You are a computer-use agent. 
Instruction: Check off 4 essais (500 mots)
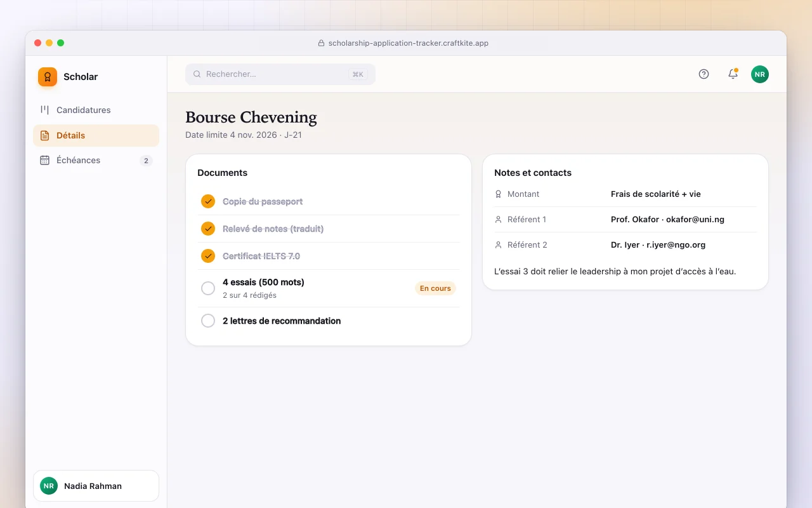tap(208, 288)
